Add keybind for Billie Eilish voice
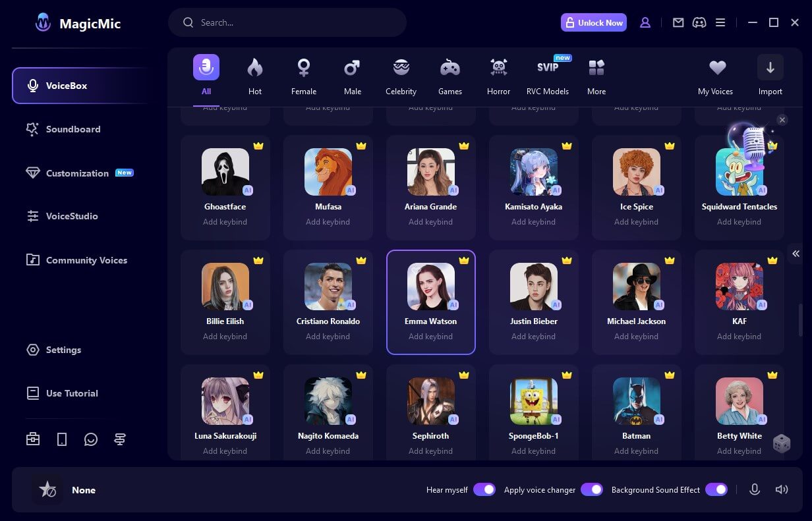This screenshot has height=521, width=812. click(x=225, y=337)
